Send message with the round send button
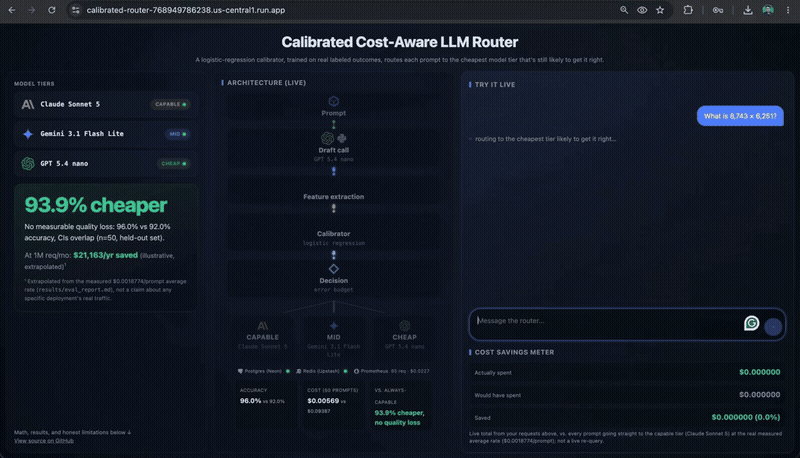This screenshot has width=800, height=458. (x=773, y=326)
